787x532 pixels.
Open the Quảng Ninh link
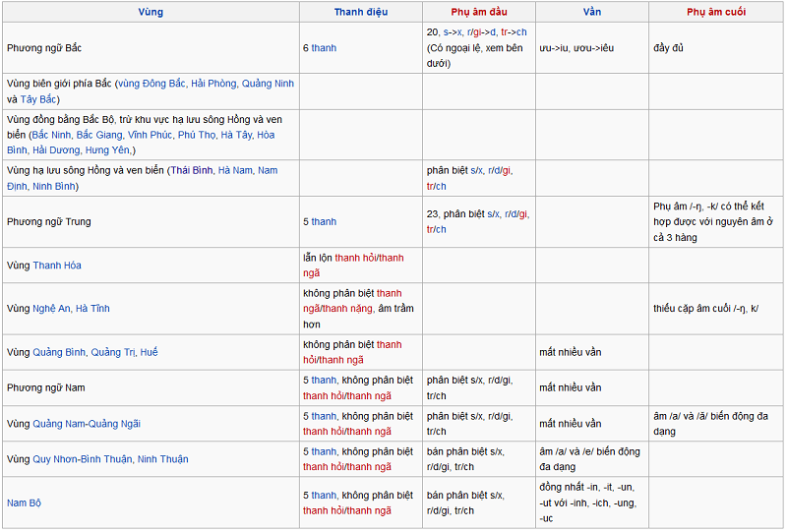(268, 84)
